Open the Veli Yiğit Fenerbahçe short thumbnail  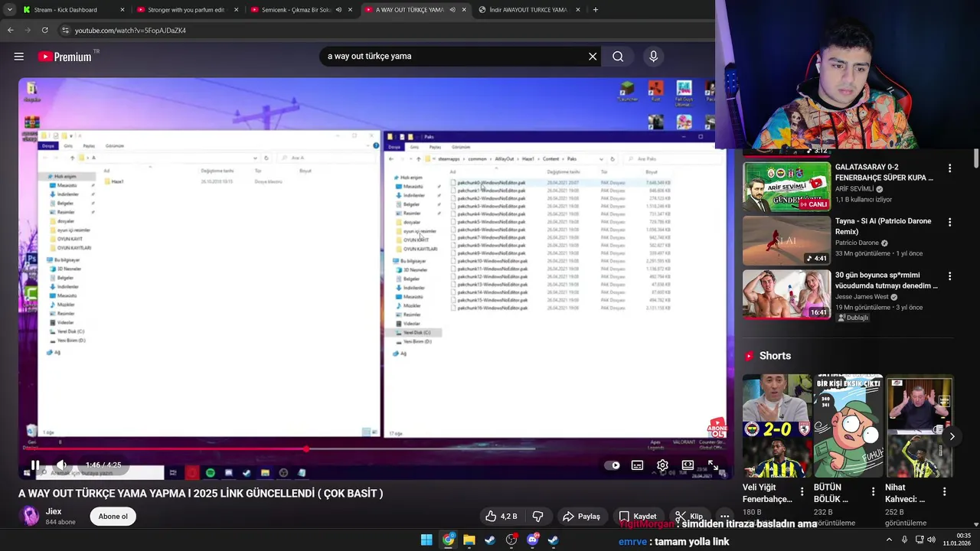pos(776,425)
